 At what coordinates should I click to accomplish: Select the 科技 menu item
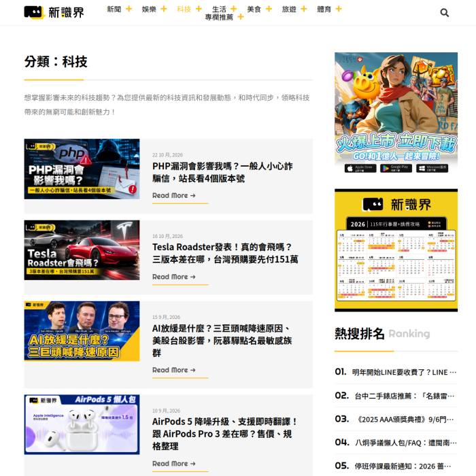click(x=184, y=9)
